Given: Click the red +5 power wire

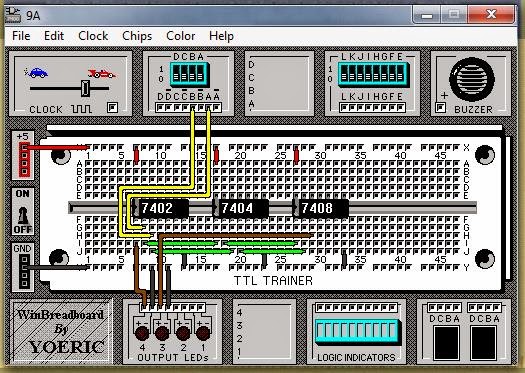Looking at the screenshot, I should [57, 147].
